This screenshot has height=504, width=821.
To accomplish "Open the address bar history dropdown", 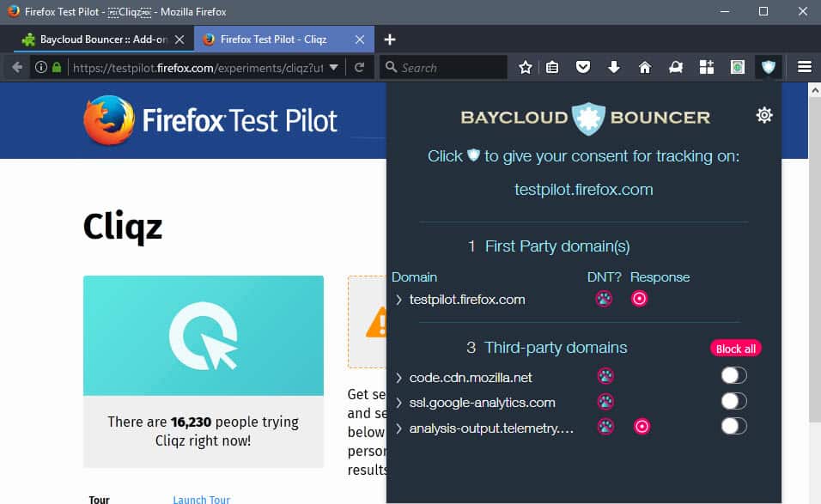I will click(333, 68).
